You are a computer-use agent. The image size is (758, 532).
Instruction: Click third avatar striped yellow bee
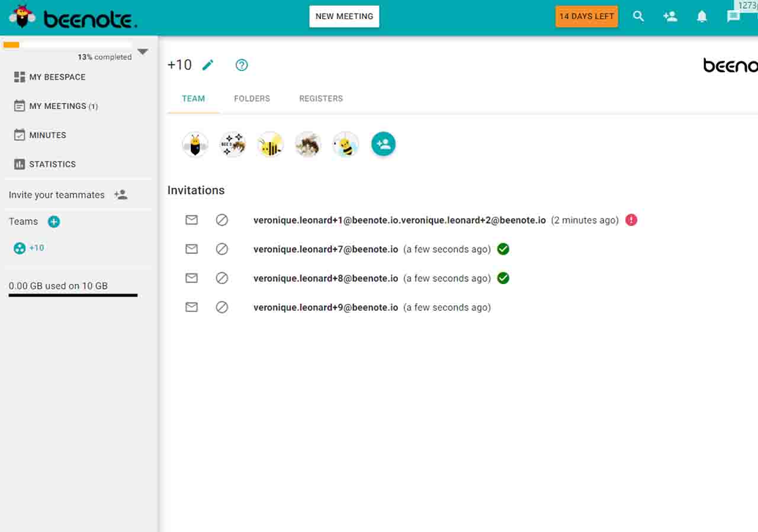271,144
